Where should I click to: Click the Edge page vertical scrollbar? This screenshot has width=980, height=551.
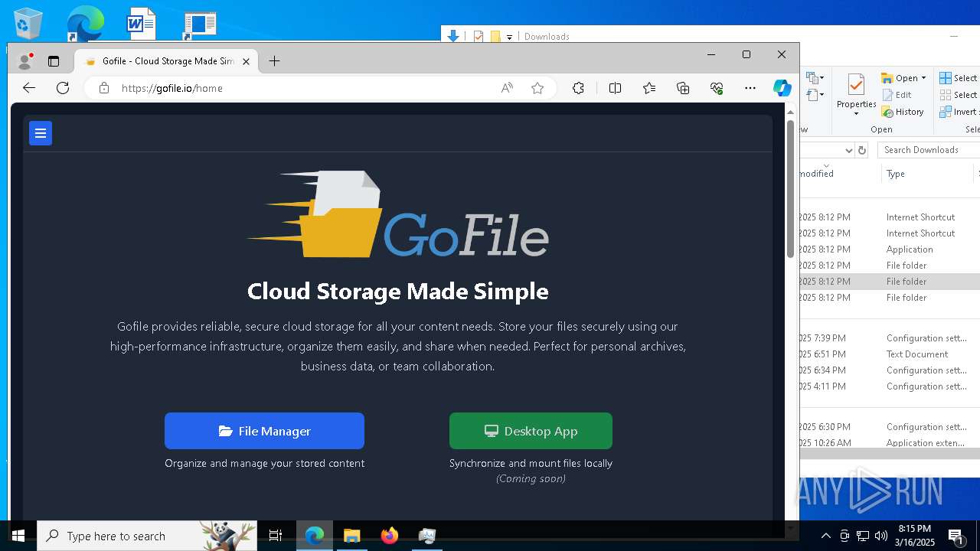click(790, 187)
